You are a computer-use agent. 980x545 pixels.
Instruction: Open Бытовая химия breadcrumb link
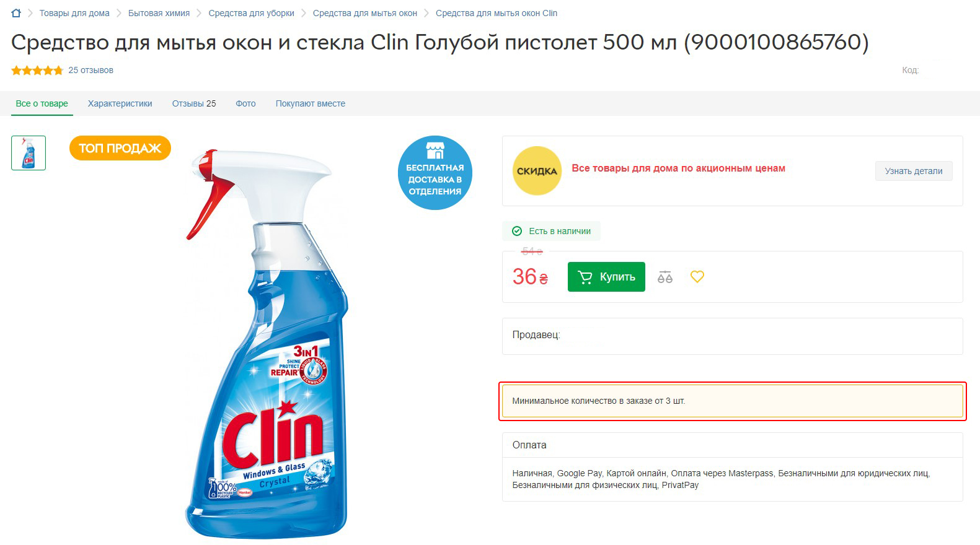tap(159, 13)
